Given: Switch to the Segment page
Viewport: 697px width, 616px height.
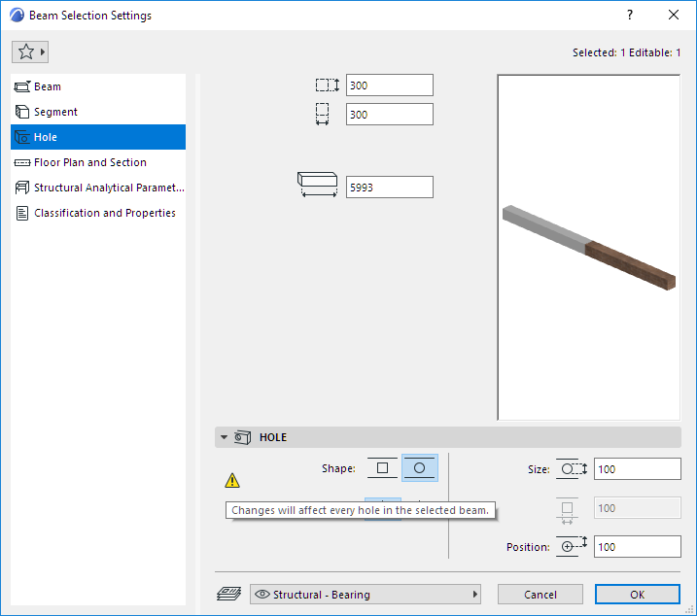Looking at the screenshot, I should pos(98,112).
